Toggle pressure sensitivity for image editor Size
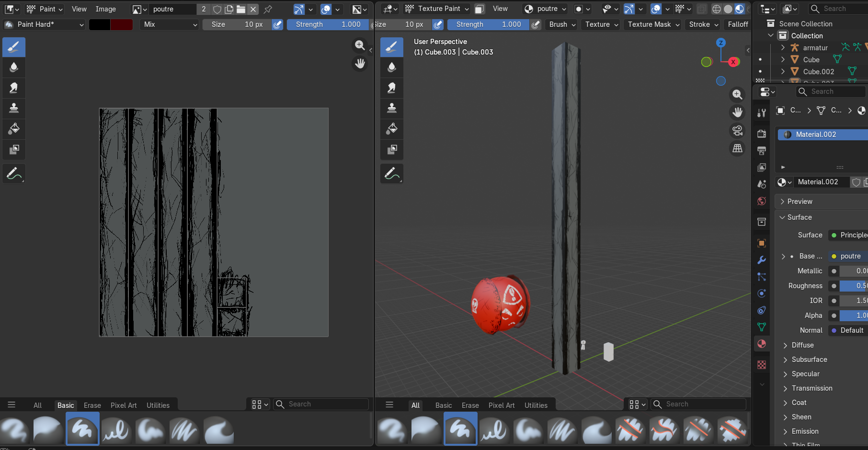Screen dimensions: 868x450 (x=277, y=24)
